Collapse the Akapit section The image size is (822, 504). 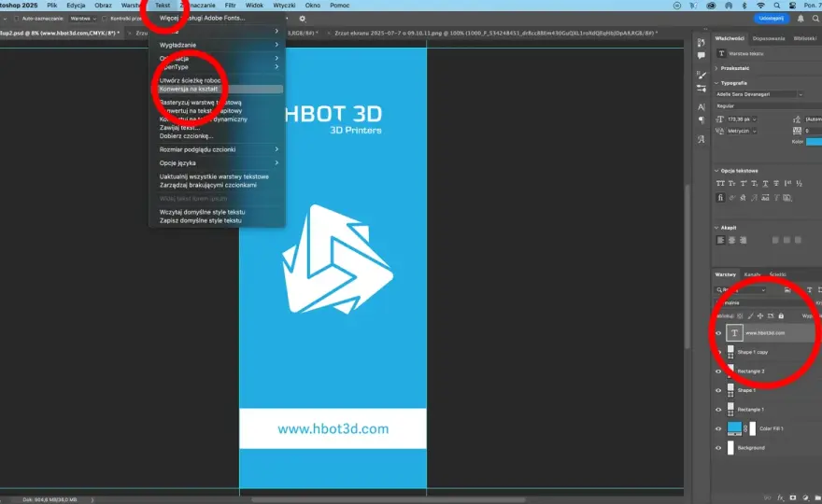(716, 228)
